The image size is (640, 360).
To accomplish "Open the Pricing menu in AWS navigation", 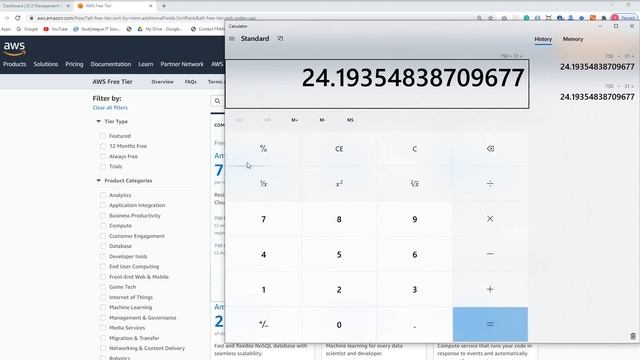I will 74,64.
